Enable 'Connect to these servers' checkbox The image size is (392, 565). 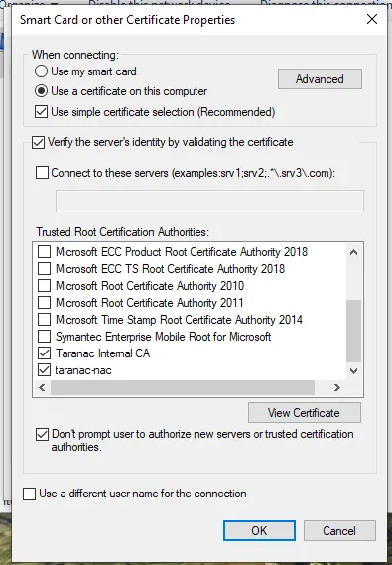pos(42,173)
